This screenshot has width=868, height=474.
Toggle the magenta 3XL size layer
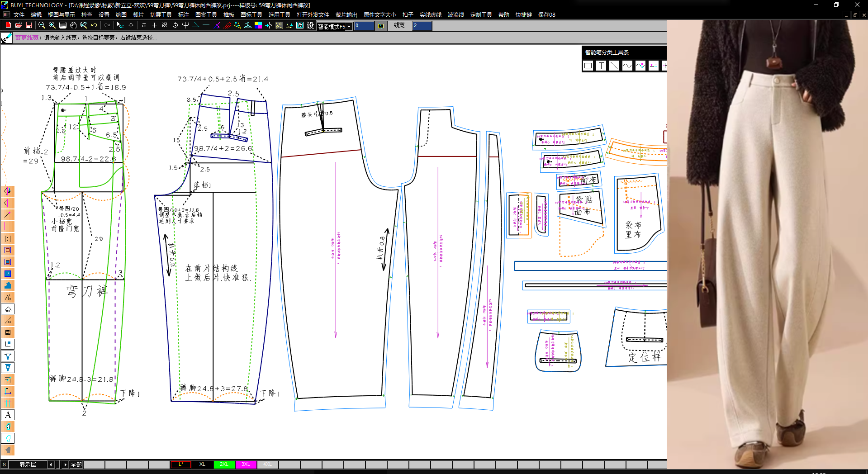click(246, 465)
